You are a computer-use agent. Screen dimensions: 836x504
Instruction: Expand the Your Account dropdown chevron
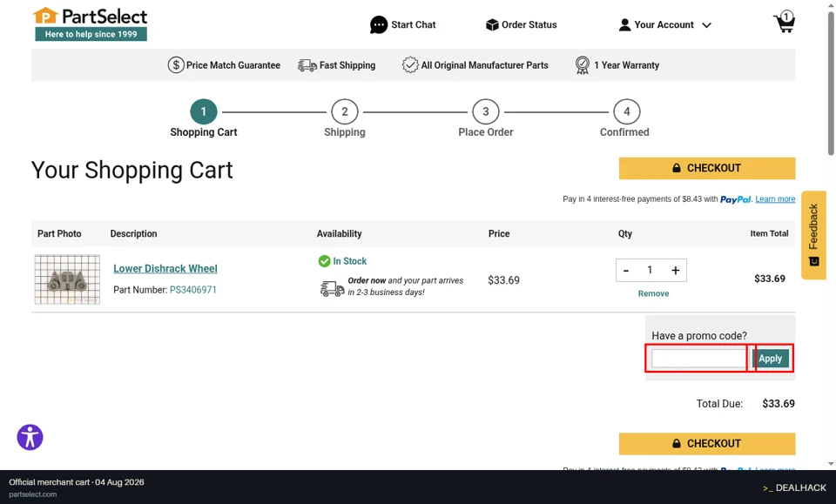point(706,25)
